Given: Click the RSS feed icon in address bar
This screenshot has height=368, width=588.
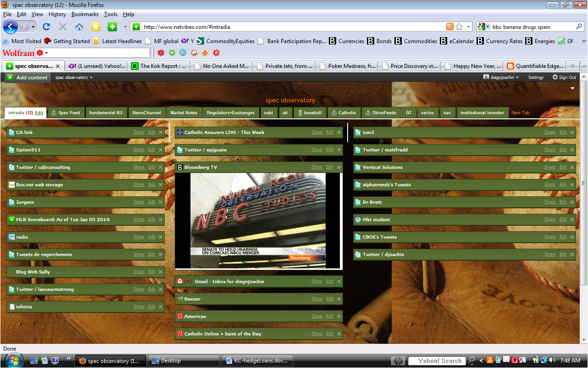Looking at the screenshot, I should click(449, 27).
